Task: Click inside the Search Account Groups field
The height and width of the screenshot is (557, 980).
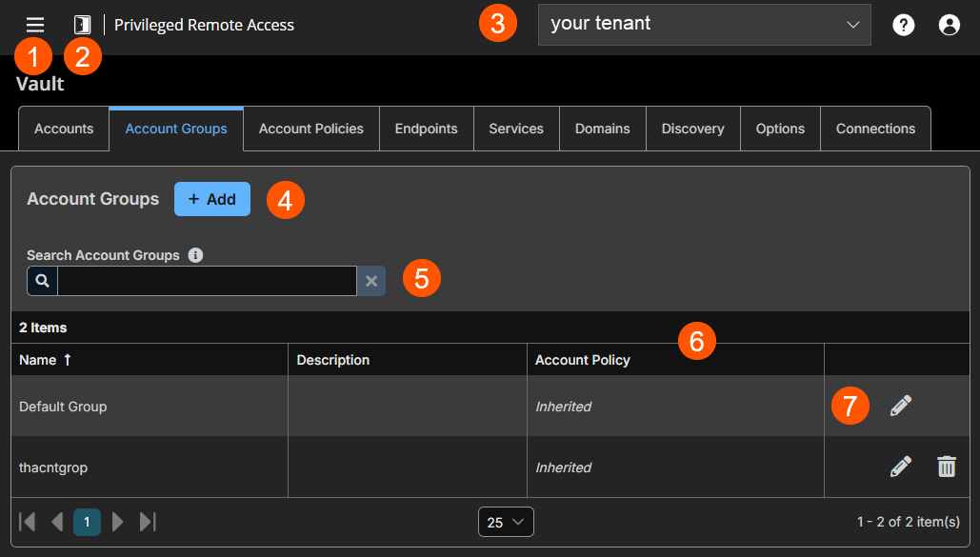Action: click(x=205, y=281)
